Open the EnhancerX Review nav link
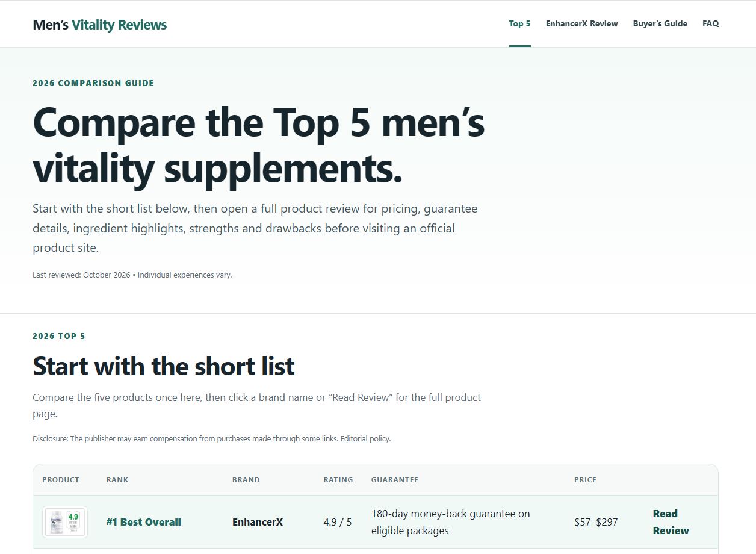This screenshot has height=554, width=756. [581, 23]
